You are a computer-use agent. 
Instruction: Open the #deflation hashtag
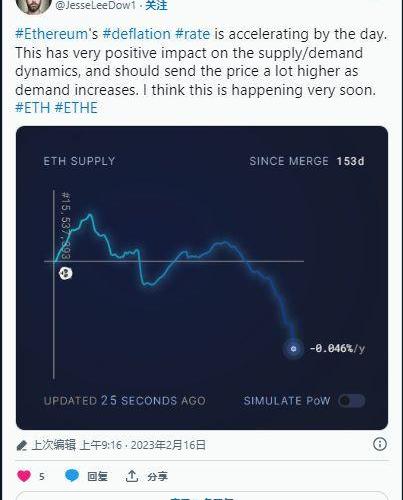(x=137, y=34)
